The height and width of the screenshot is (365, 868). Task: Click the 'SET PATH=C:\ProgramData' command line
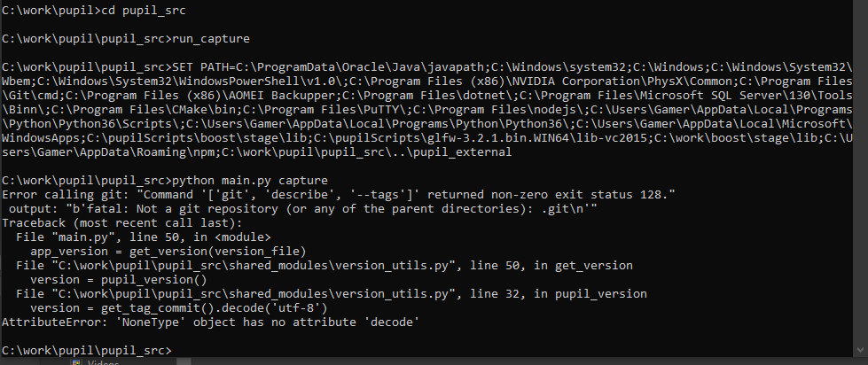(426, 67)
